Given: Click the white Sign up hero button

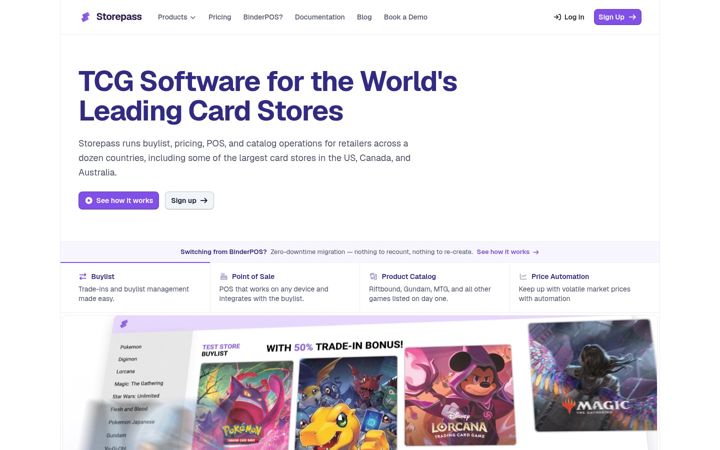Looking at the screenshot, I should tap(189, 201).
